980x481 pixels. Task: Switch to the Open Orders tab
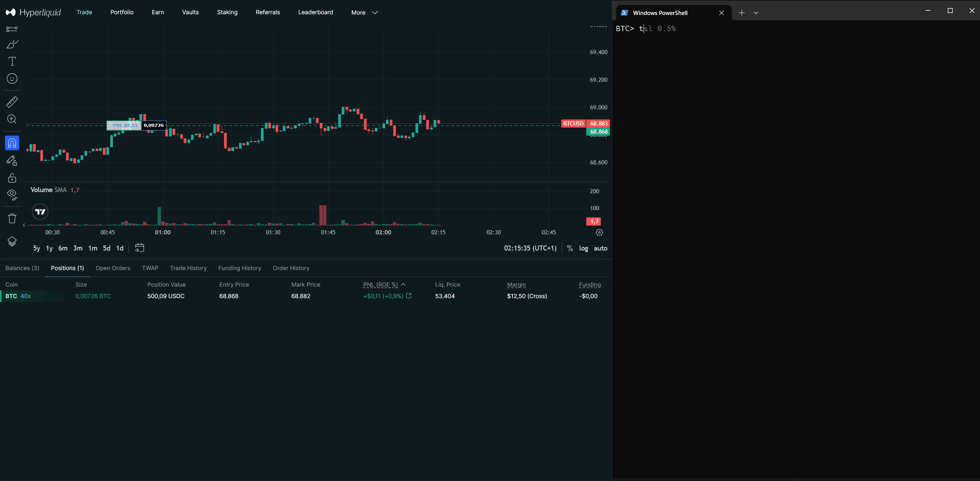click(x=113, y=268)
